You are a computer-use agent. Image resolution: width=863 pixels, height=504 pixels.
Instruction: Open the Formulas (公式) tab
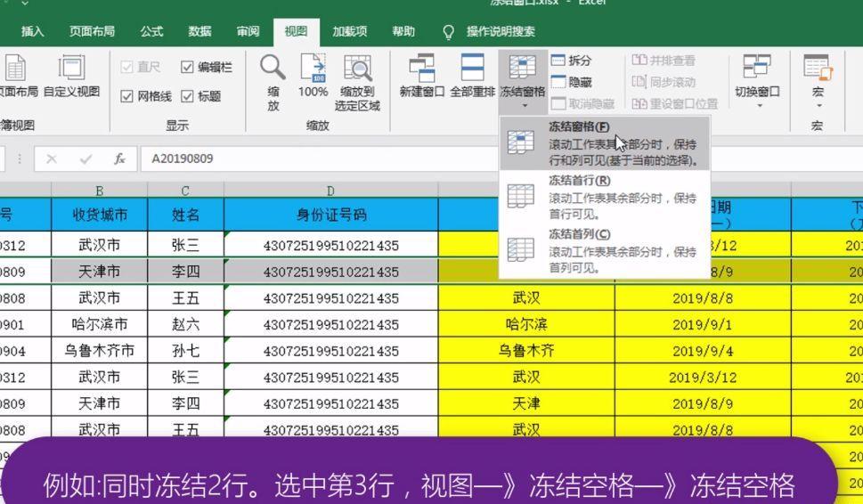(x=151, y=31)
